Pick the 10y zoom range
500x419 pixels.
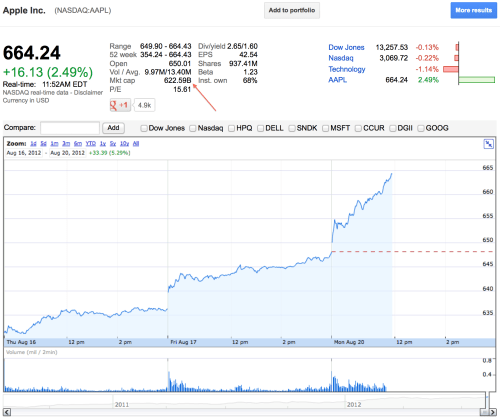pyautogui.click(x=124, y=144)
